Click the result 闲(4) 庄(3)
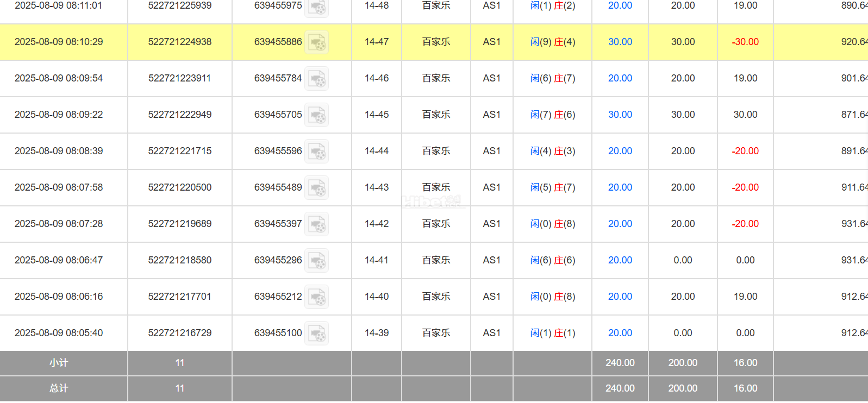 [x=552, y=151]
